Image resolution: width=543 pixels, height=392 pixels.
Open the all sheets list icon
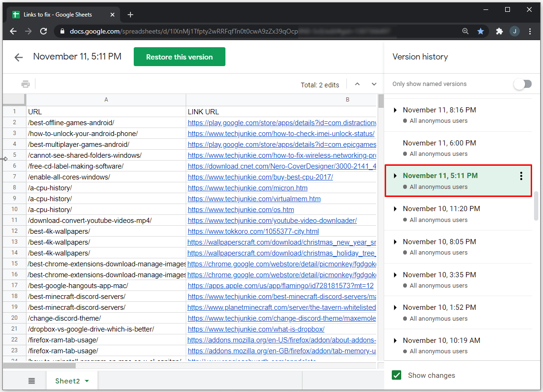(x=32, y=381)
